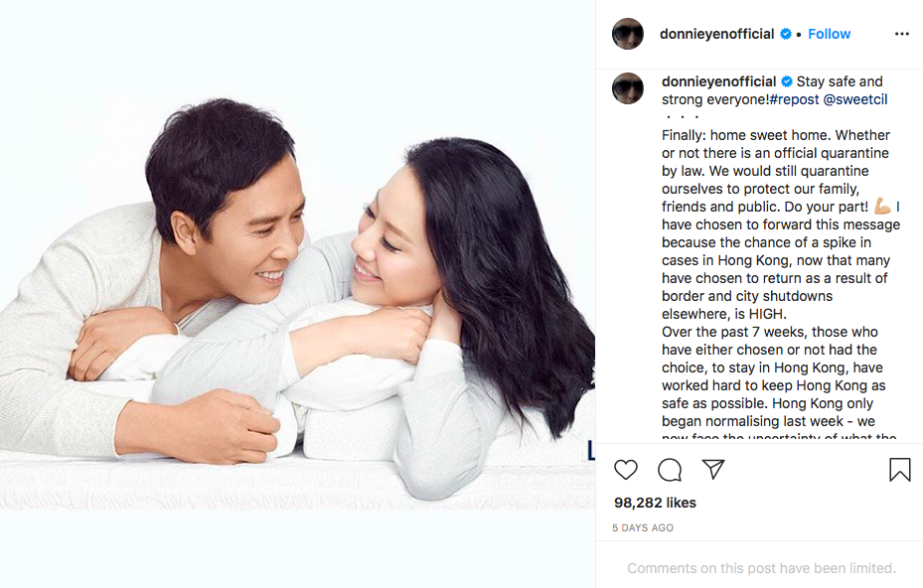The width and height of the screenshot is (923, 588).
Task: Open the three-dot more options menu
Action: pyautogui.click(x=902, y=34)
